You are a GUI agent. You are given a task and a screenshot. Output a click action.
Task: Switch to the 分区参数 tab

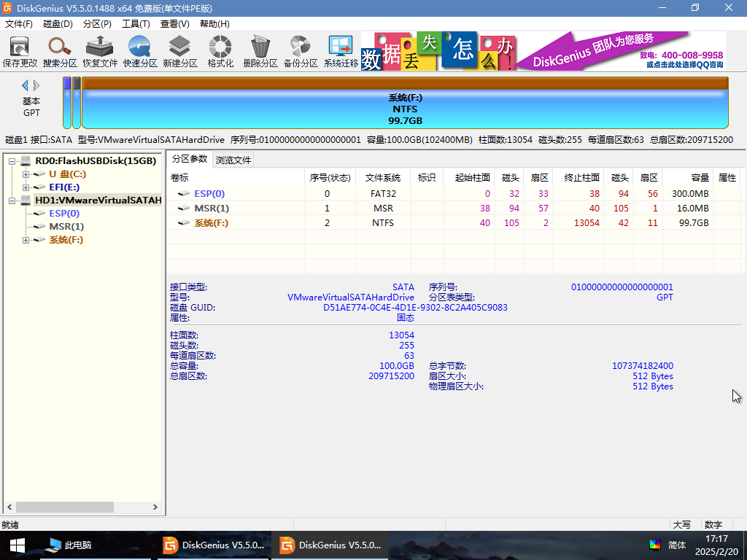click(190, 159)
